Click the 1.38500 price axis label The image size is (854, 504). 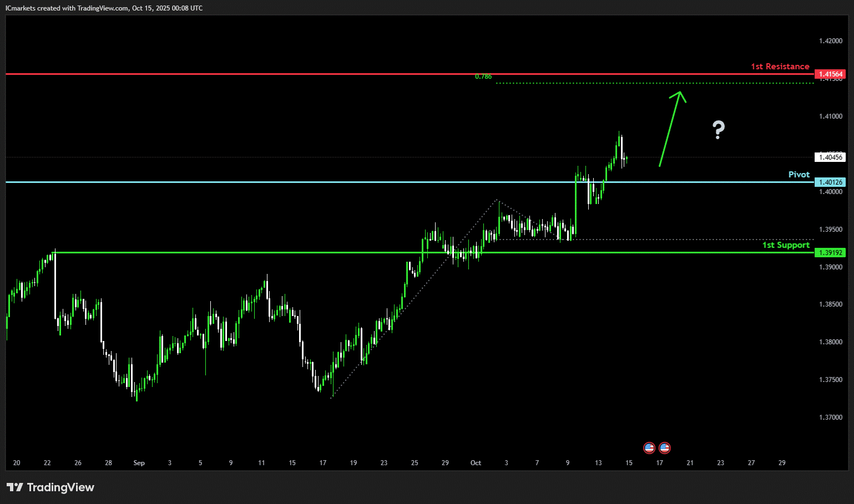(x=830, y=304)
